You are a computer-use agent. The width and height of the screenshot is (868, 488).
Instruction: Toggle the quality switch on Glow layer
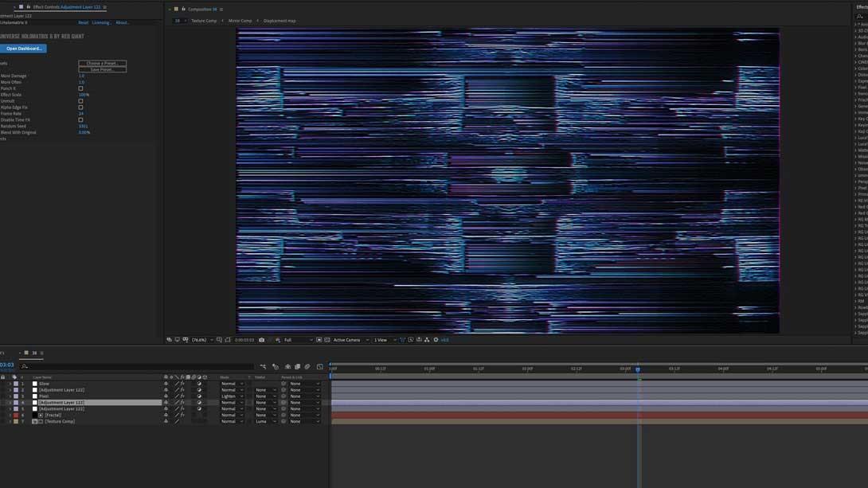pos(177,384)
